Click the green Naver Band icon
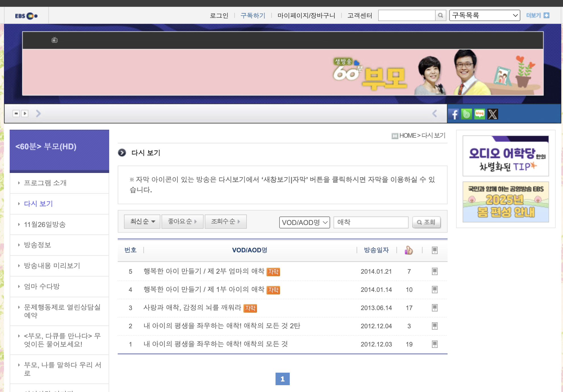563x392 pixels. 467,114
